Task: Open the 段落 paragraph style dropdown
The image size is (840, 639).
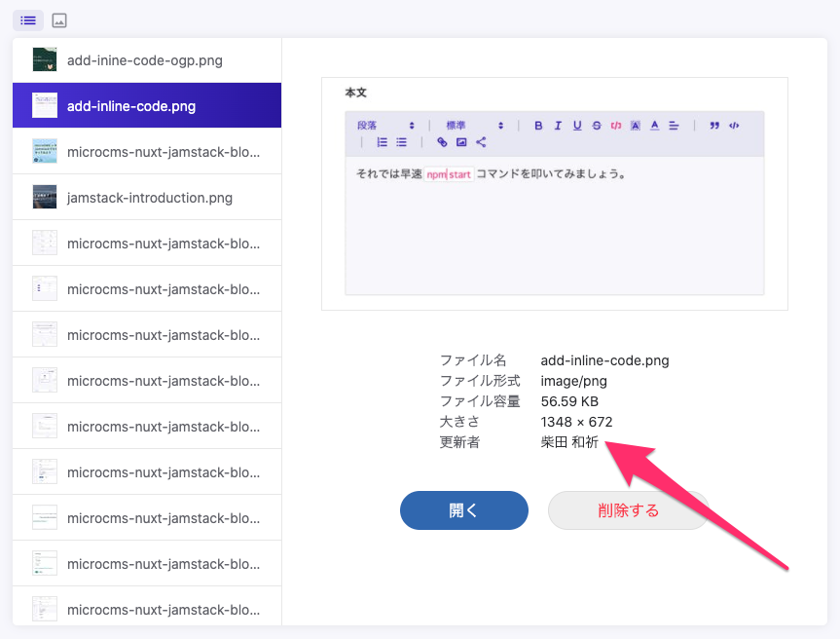Action: pyautogui.click(x=385, y=126)
